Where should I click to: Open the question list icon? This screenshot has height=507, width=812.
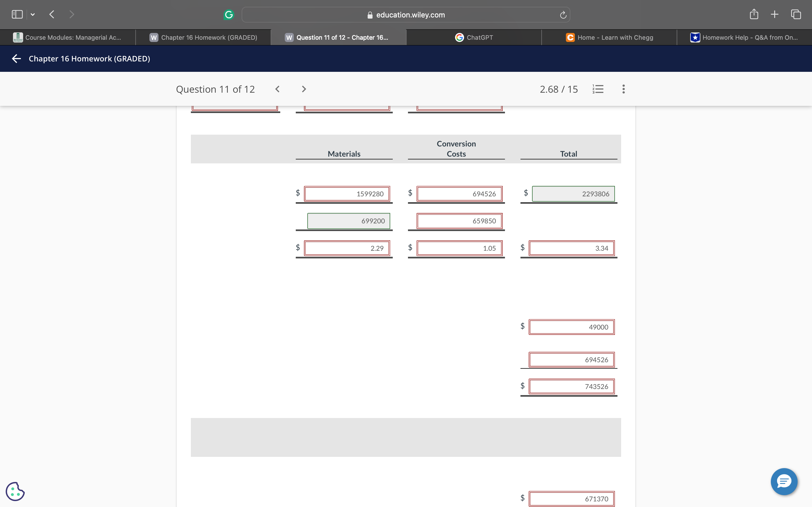pyautogui.click(x=598, y=89)
